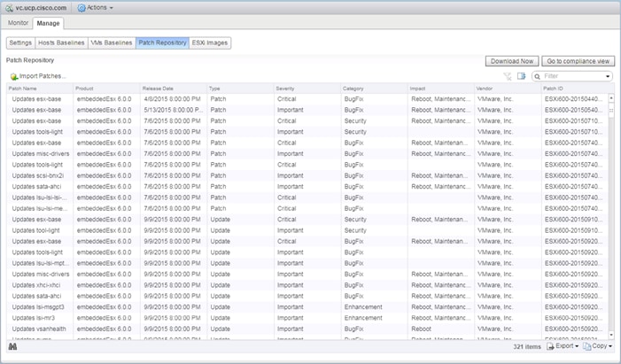This screenshot has width=621, height=364.
Task: Open the Settings sub-tab
Action: tap(20, 43)
